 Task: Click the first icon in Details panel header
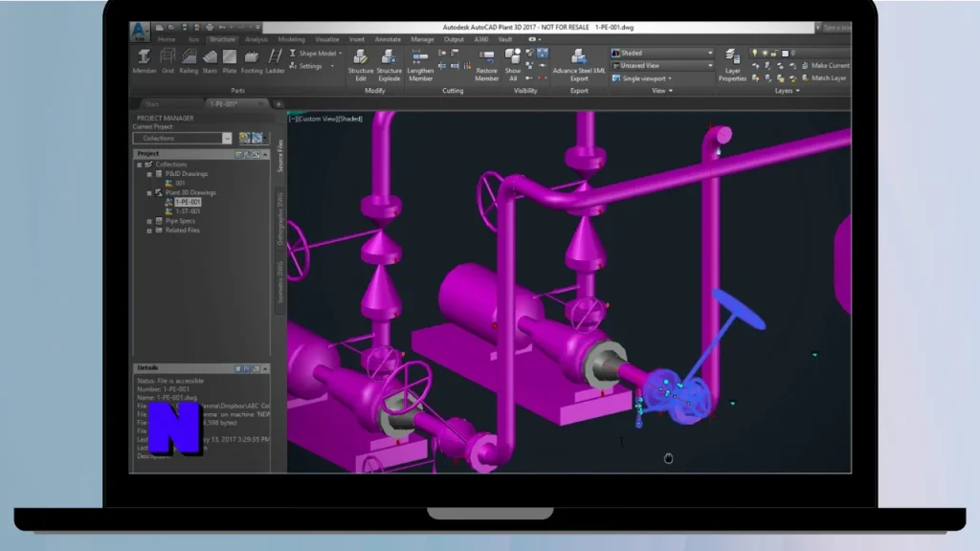coord(238,368)
